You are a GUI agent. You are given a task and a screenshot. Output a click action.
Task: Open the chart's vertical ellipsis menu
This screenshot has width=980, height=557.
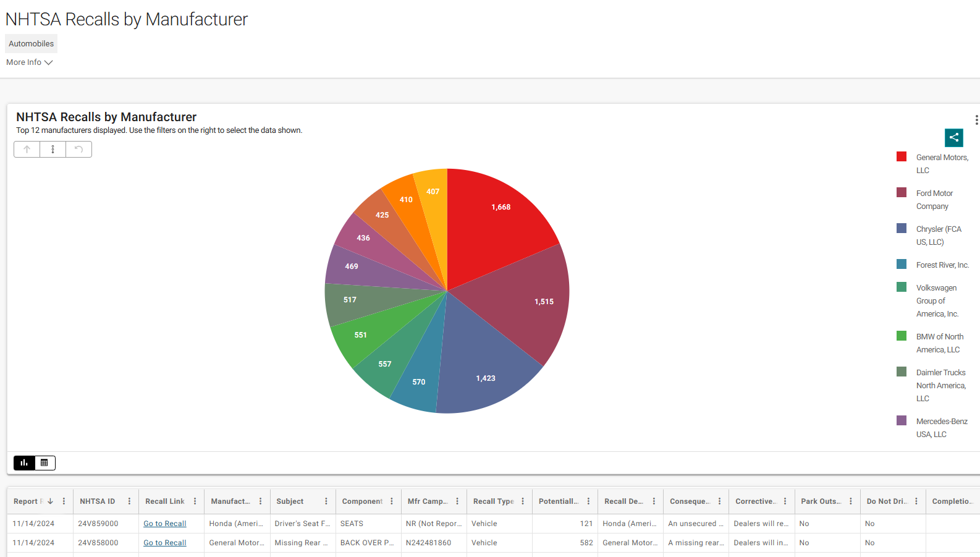pos(976,120)
